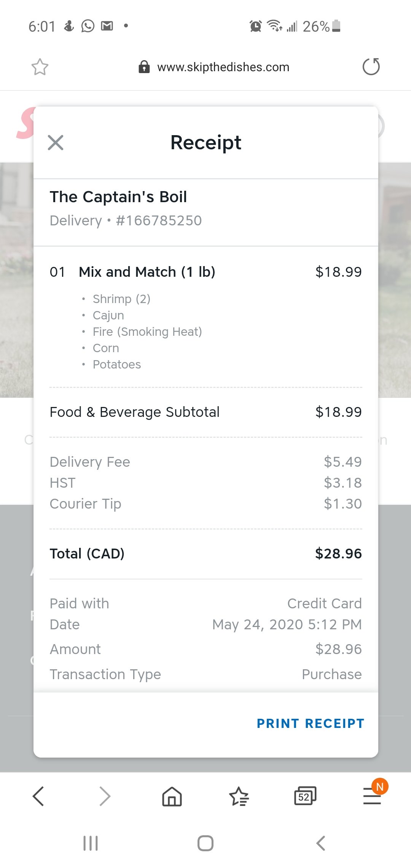411x868 pixels.
Task: Tap the order number #166785250
Action: point(159,220)
